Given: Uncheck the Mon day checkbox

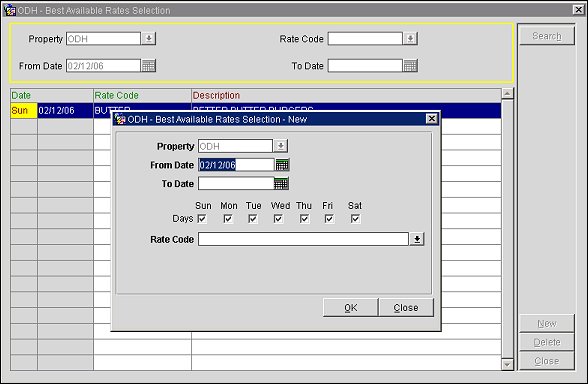Looking at the screenshot, I should [x=228, y=219].
